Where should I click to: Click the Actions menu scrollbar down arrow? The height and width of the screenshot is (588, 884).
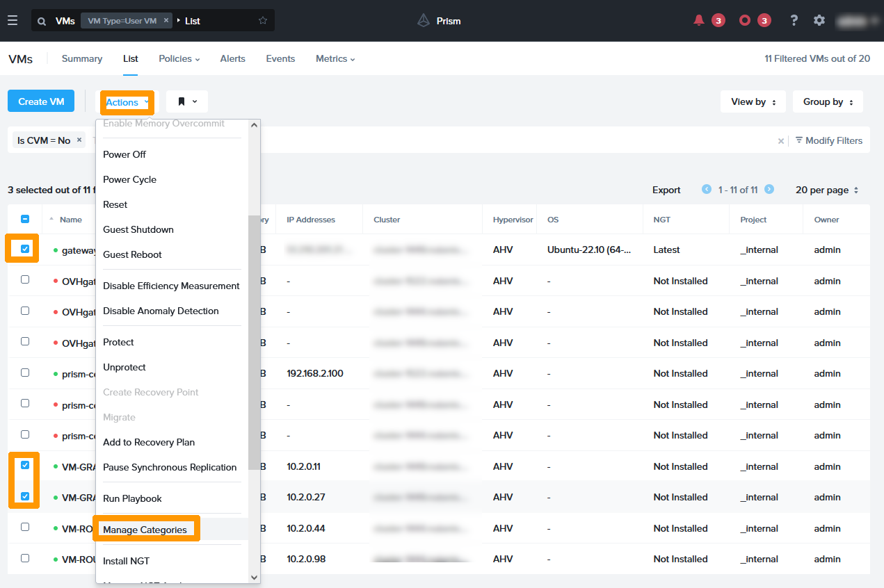[x=254, y=577]
